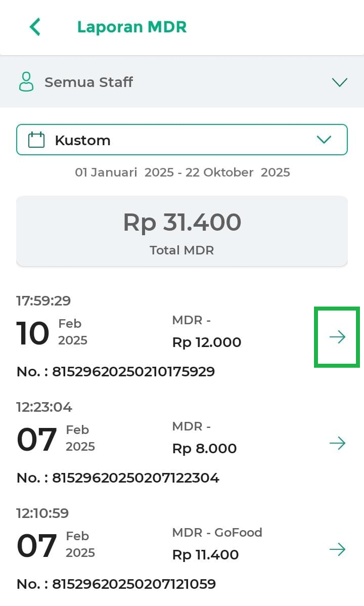Click the 10 Feb 2025 date entry
The width and height of the screenshot is (364, 606).
[52, 333]
